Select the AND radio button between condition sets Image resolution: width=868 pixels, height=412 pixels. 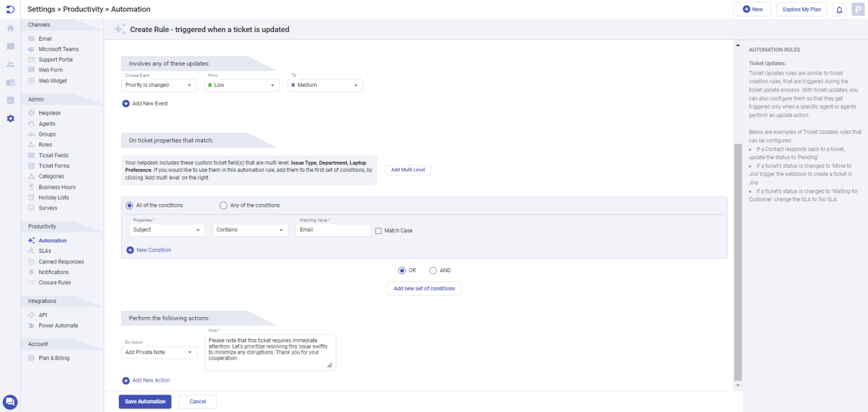click(x=434, y=270)
